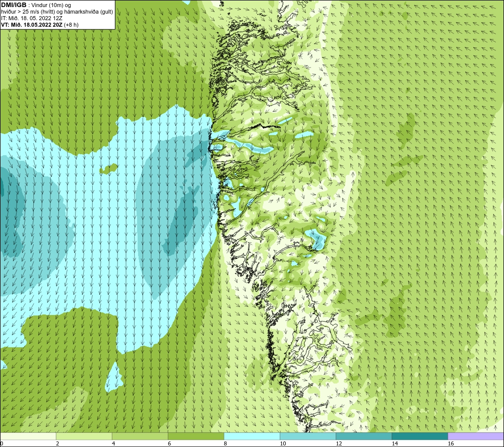Image resolution: width=504 pixels, height=447 pixels.
Task: Click the 2–4 m/s light green legend swatch
Action: point(84,436)
